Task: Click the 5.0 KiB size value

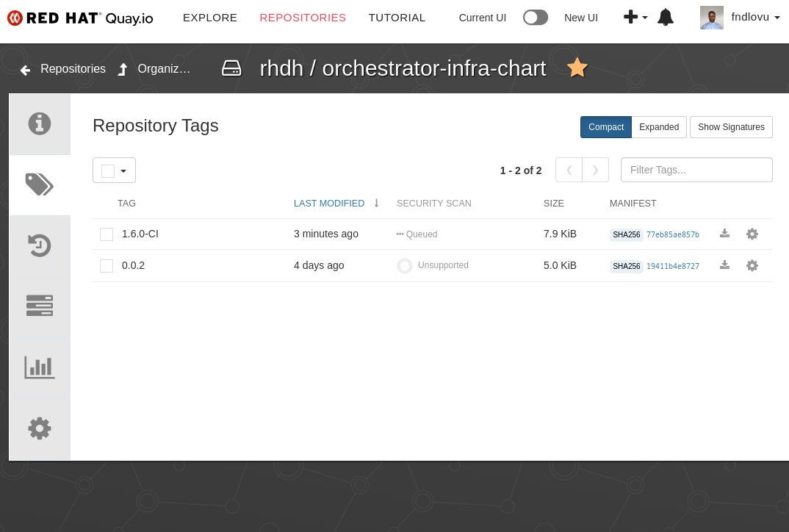Action: click(560, 265)
